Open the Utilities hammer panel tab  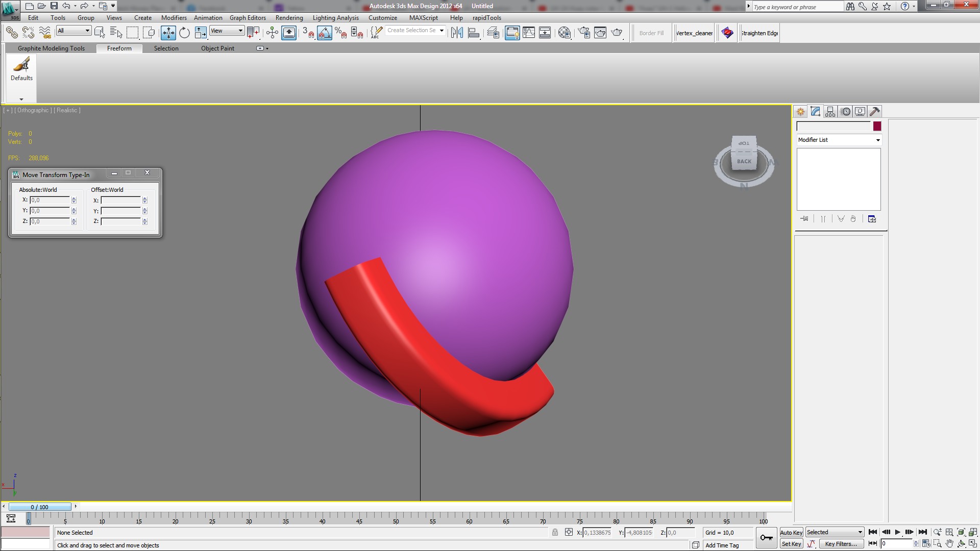click(875, 112)
